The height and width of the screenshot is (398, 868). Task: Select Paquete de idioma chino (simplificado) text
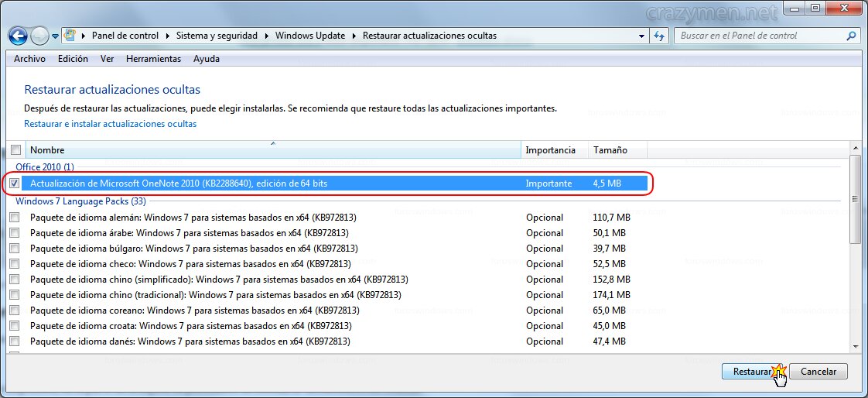[x=219, y=280]
